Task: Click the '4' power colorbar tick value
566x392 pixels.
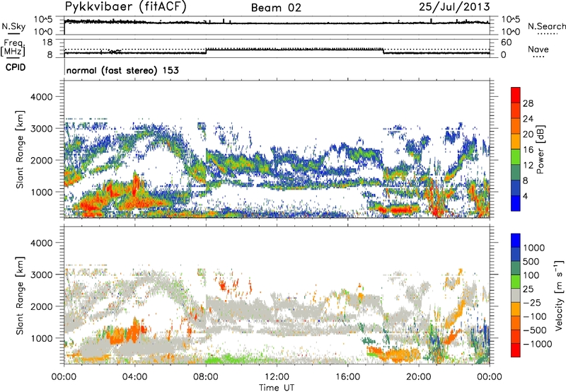Action: (525, 196)
